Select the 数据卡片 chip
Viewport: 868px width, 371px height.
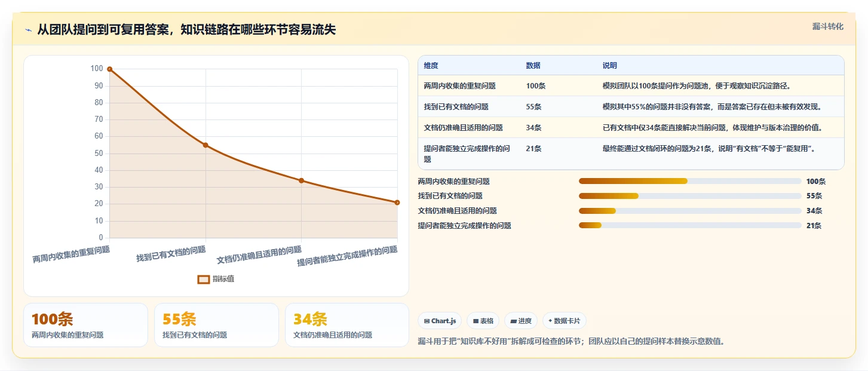click(x=565, y=321)
